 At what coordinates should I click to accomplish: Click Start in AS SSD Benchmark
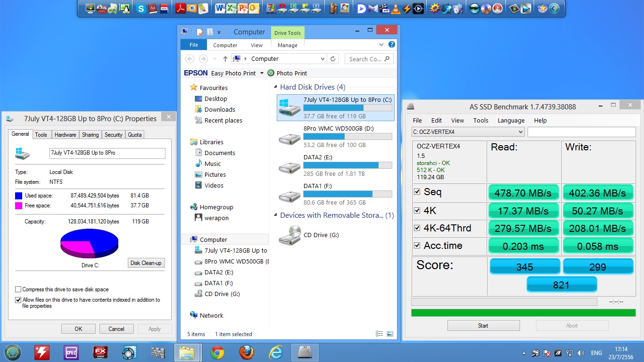pyautogui.click(x=483, y=326)
